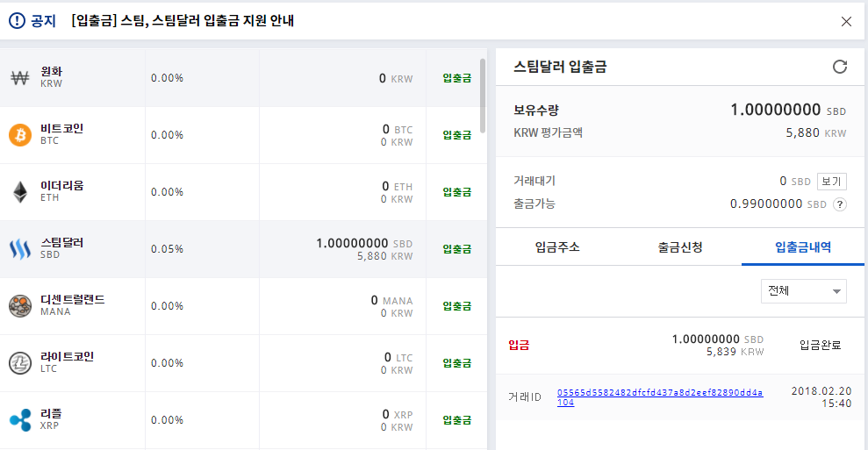Open the transaction ID hash link
868x450 pixels.
pos(660,396)
